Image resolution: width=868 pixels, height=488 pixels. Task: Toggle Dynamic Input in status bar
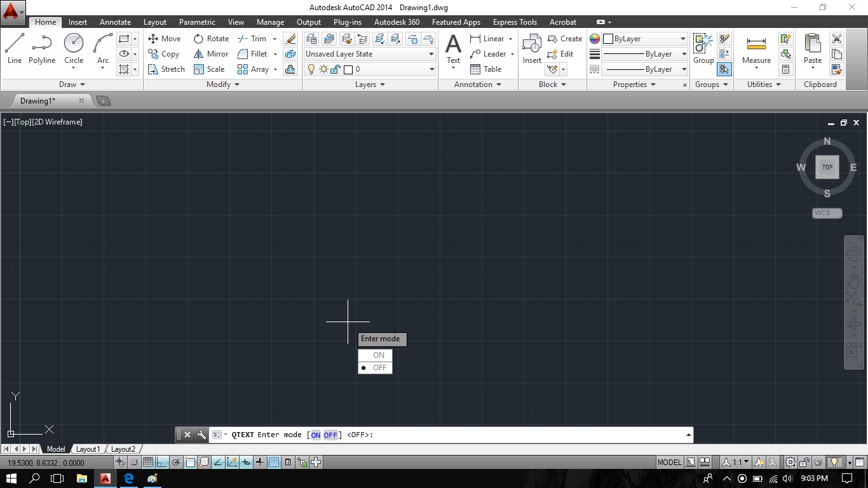point(246,463)
